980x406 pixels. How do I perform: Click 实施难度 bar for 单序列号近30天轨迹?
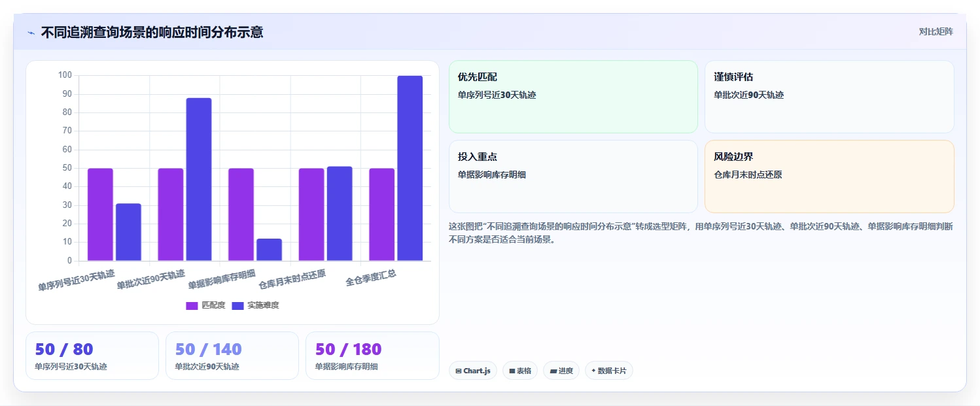click(128, 232)
